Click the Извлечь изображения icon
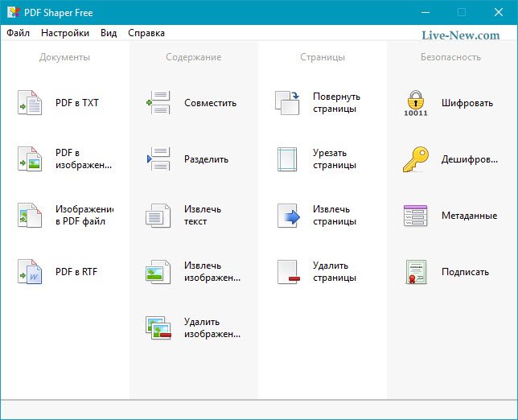The width and height of the screenshot is (518, 420). (x=158, y=272)
